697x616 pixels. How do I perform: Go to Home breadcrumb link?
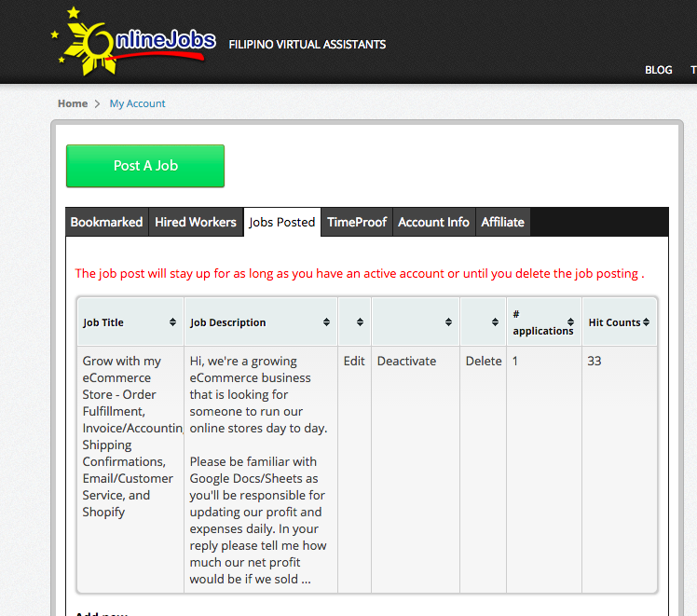[x=73, y=103]
